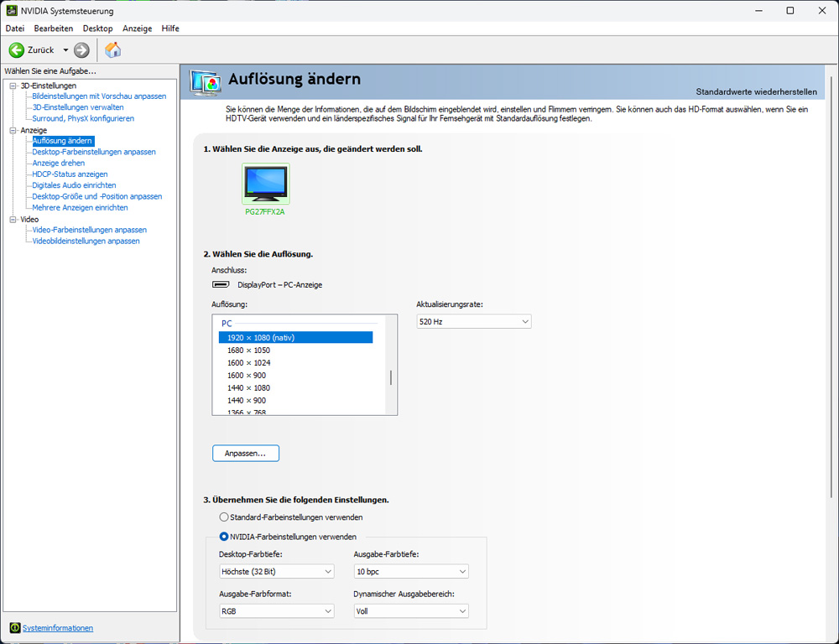Open the Desktop-Farbtiefe dropdown
The image size is (839, 644).
(277, 572)
